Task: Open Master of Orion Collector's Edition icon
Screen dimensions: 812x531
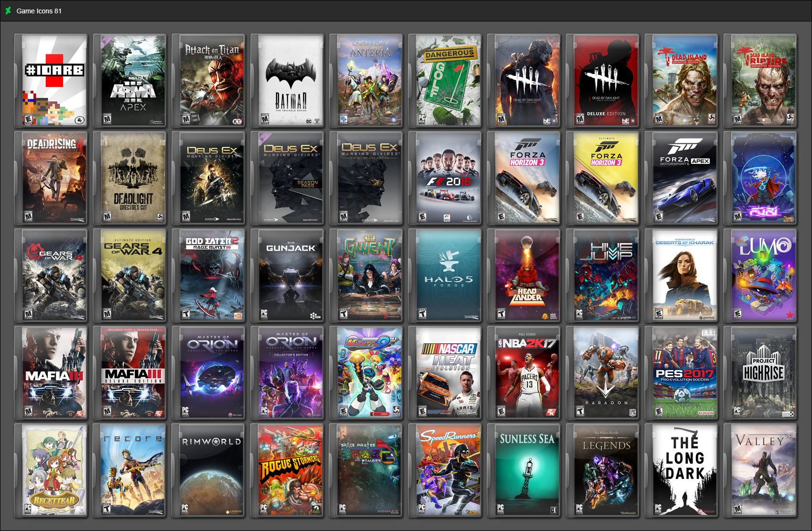Action: pyautogui.click(x=288, y=373)
